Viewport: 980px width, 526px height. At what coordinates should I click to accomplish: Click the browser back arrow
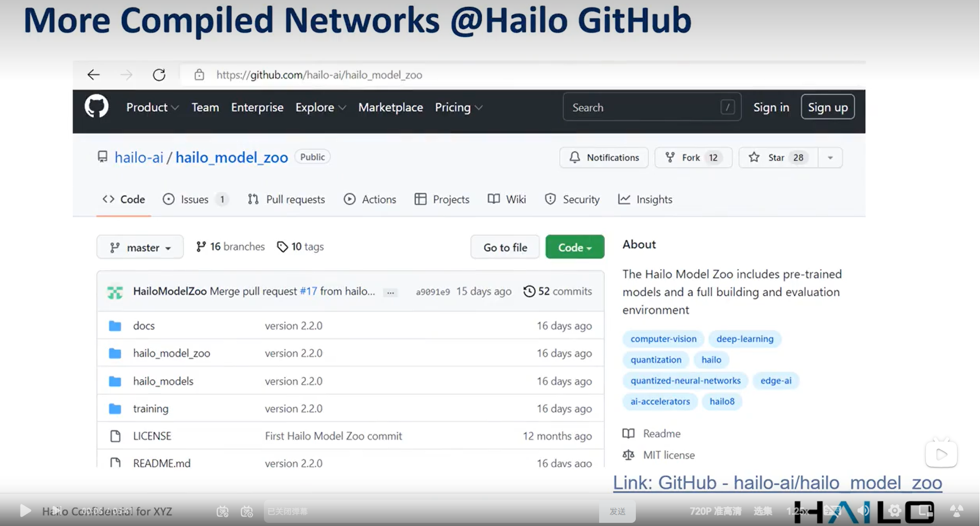point(93,75)
